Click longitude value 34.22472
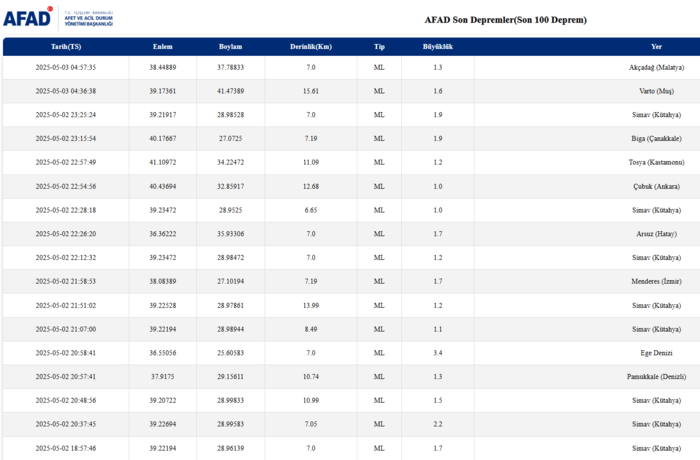The image size is (700, 460). (x=230, y=162)
